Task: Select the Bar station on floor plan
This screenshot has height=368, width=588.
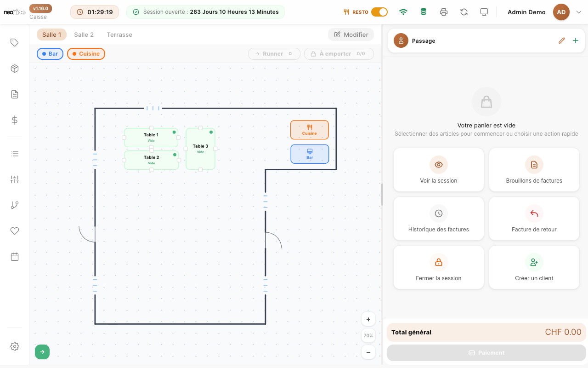Action: coord(310,154)
